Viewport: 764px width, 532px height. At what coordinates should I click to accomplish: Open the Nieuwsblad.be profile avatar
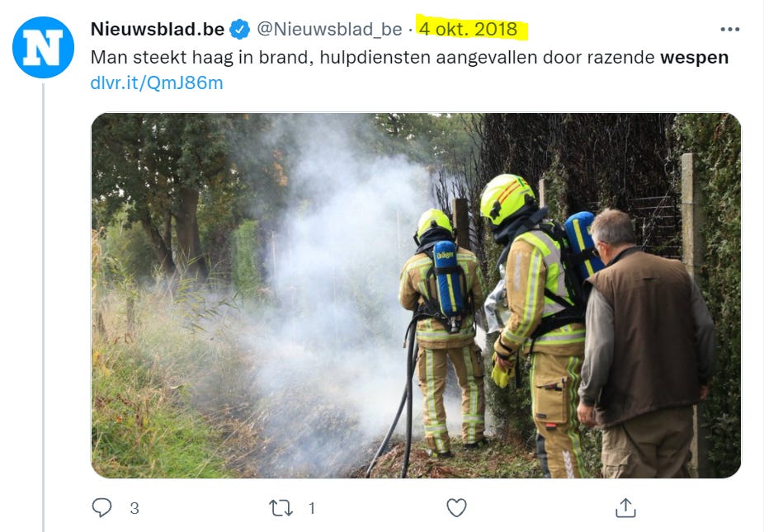click(43, 47)
